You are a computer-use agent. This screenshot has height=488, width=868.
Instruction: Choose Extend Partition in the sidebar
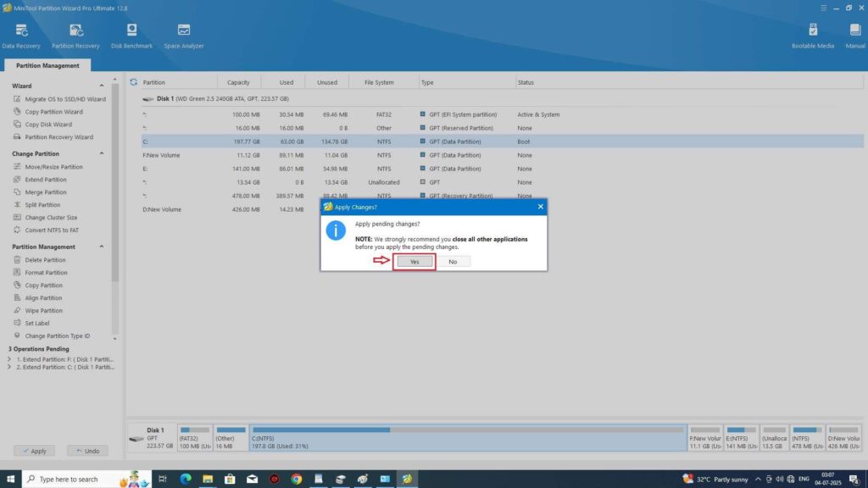coord(46,180)
